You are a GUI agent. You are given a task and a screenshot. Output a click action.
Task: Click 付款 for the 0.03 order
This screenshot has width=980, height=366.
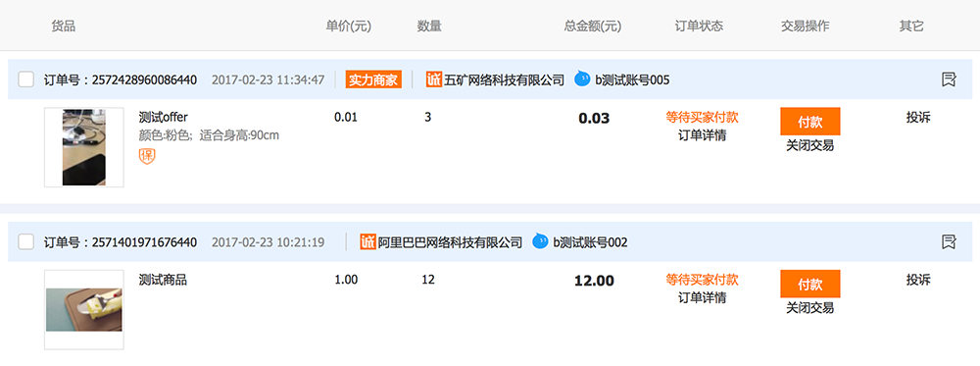tap(810, 122)
